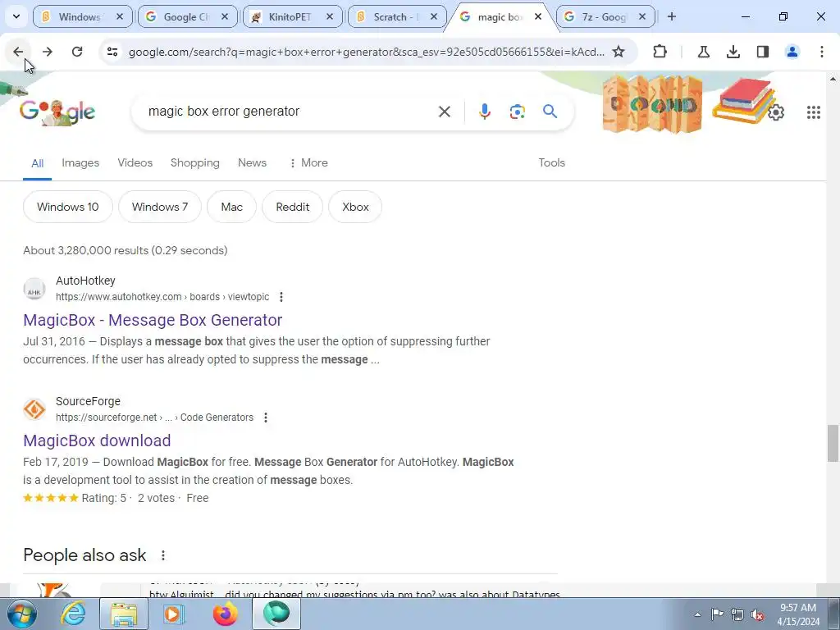Open About this result for People also ask
This screenshot has width=840, height=630.
pyautogui.click(x=163, y=555)
